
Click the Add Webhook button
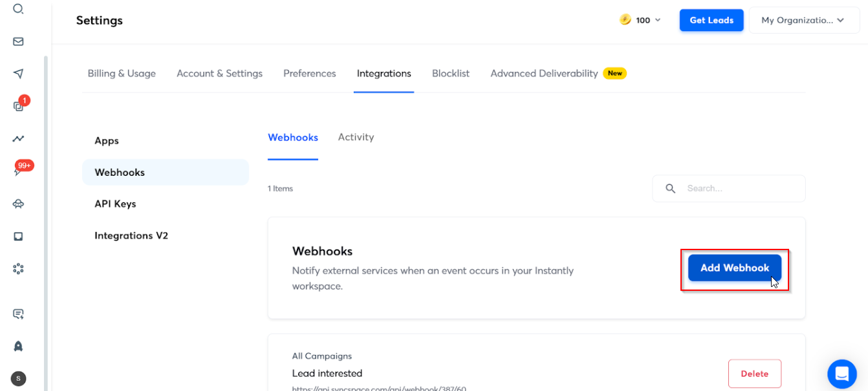pyautogui.click(x=734, y=268)
